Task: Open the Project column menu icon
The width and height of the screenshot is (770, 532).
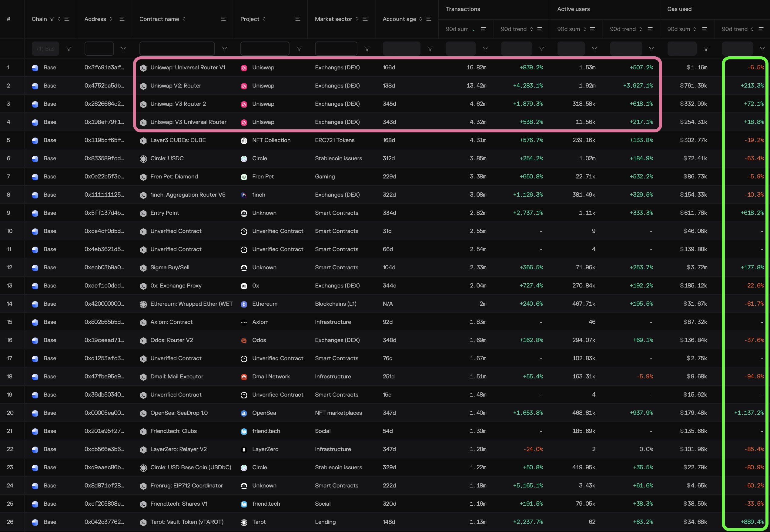Action: 298,19
